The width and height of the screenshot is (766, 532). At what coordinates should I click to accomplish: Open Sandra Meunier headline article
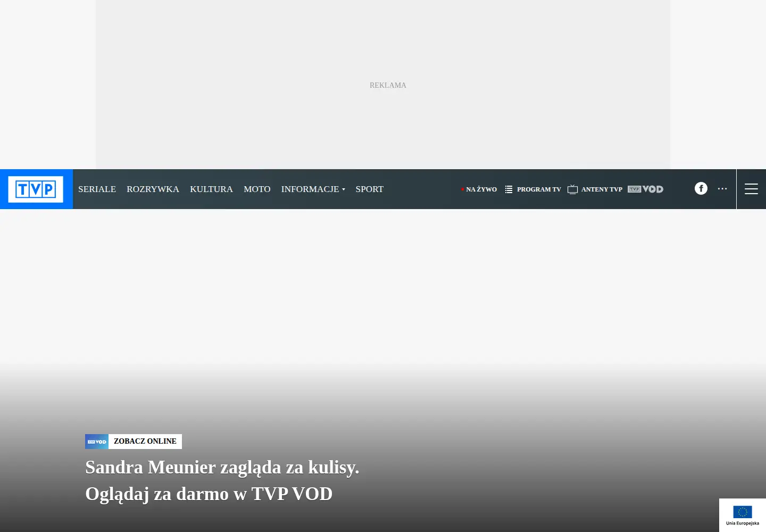click(x=222, y=480)
